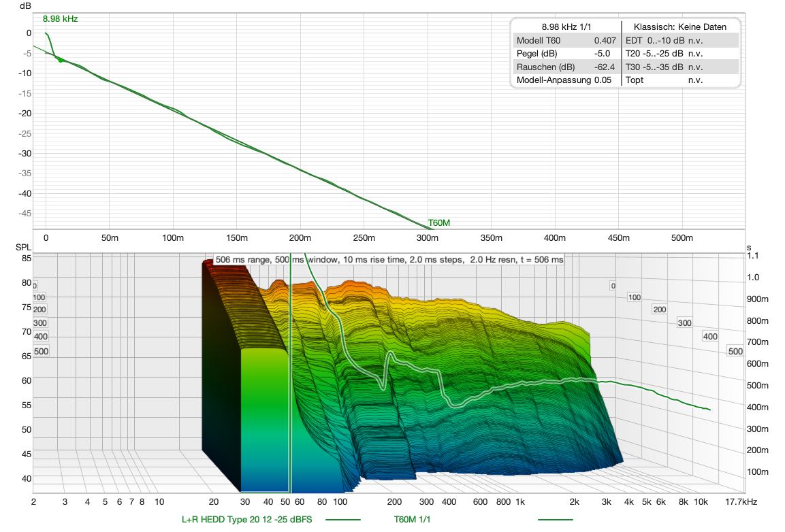Click the 150m tick on decay time axis

point(237,238)
